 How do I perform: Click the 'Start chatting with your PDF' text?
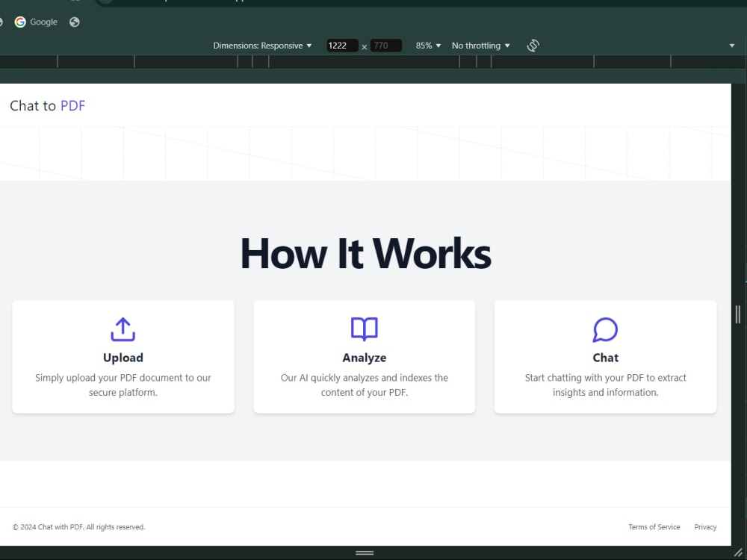pyautogui.click(x=605, y=385)
